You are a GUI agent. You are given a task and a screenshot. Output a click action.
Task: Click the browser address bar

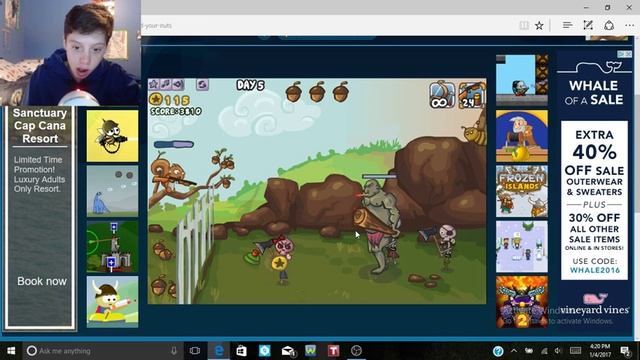(327, 25)
